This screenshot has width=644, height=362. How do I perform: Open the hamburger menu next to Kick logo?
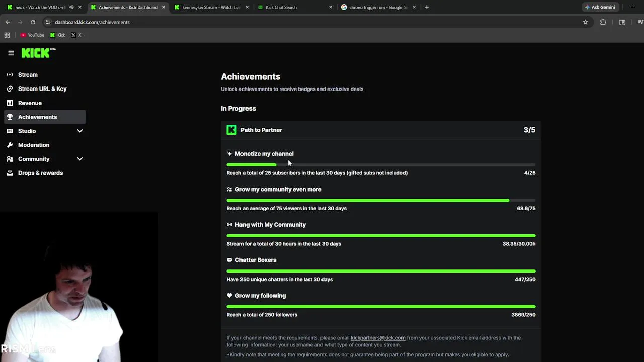coord(11,53)
